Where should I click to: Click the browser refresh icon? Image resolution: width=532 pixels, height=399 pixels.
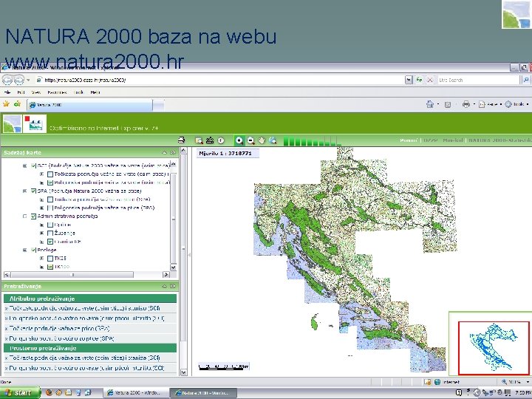tap(420, 80)
